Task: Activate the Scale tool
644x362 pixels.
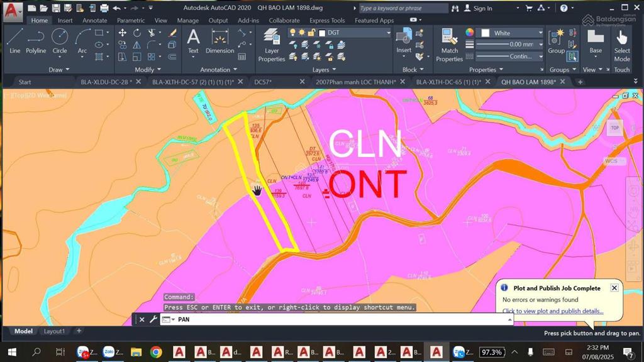Action: coord(136,57)
